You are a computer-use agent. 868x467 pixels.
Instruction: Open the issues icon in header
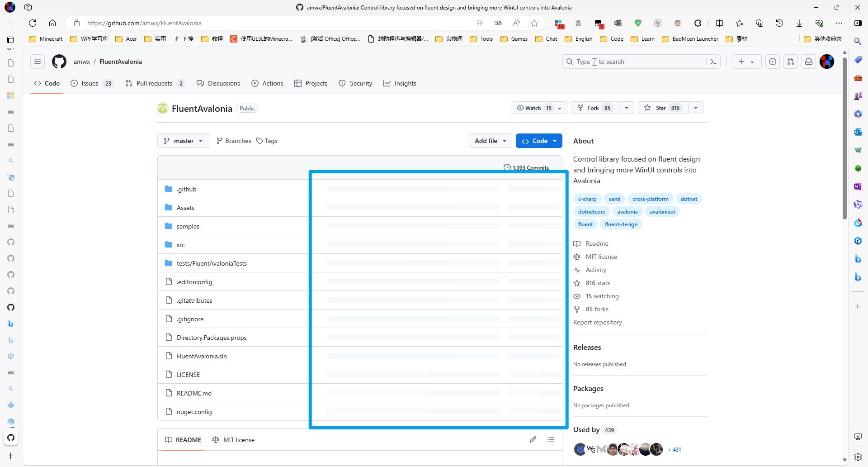(x=773, y=62)
